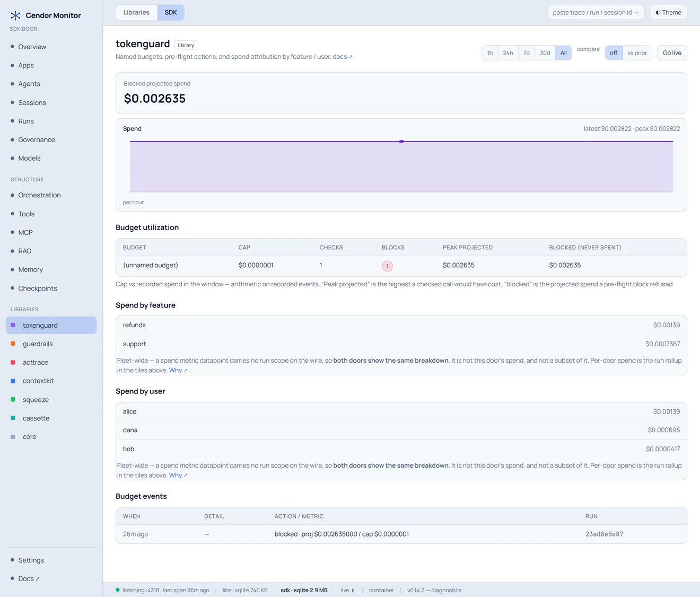Screen dimensions: 700x597
Task: Click the live pause icon in status bar
Action: (x=353, y=590)
